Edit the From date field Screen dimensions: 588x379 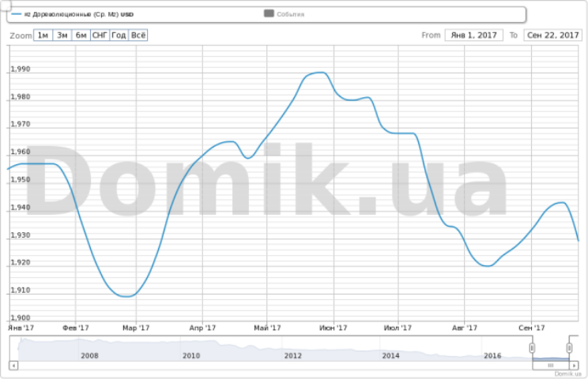[x=474, y=36]
